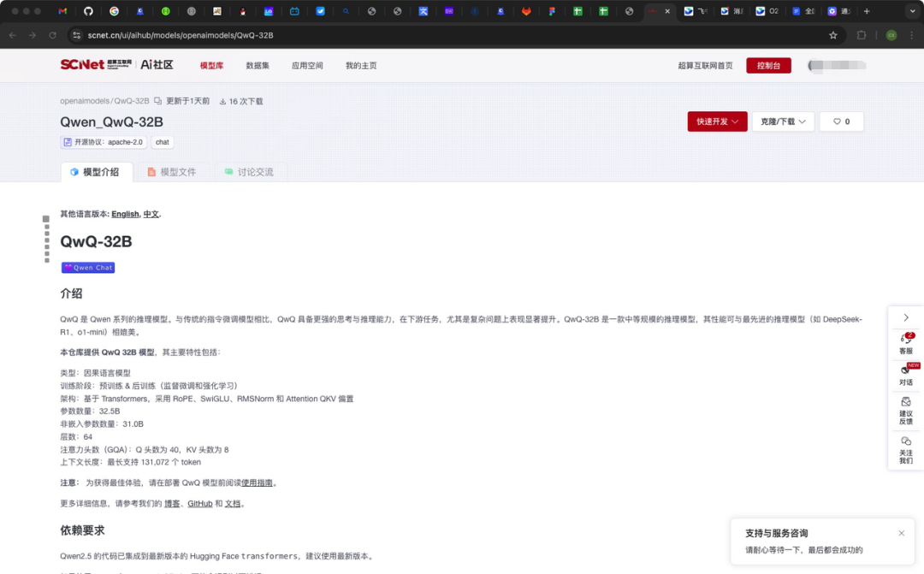The image size is (924, 574).
Task: Open page outline dots on left
Action: (46, 239)
